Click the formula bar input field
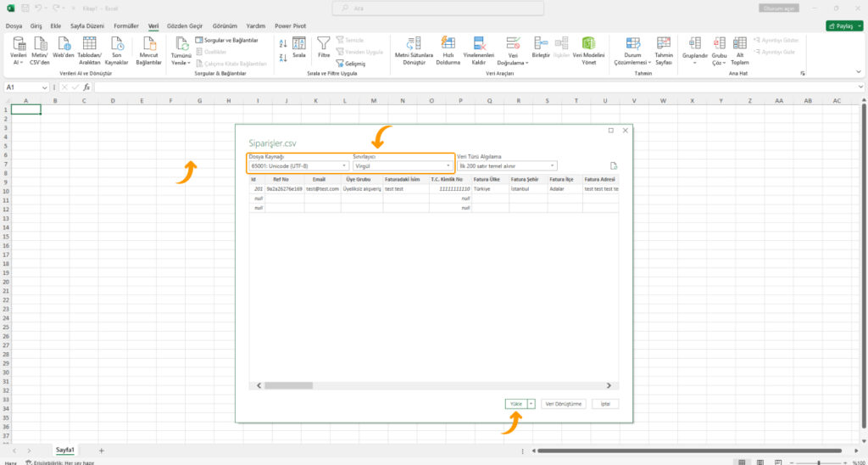Screen dimensions: 868x465 point(475,87)
